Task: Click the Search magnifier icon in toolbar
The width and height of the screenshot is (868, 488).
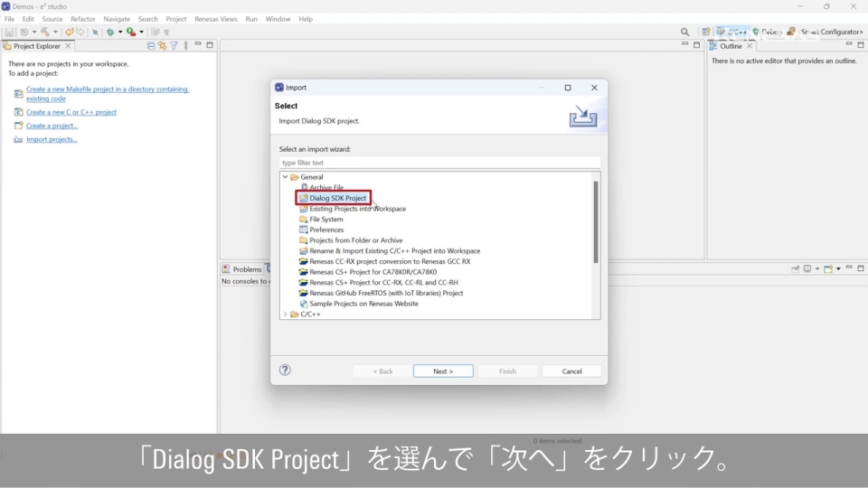Action: pos(684,32)
